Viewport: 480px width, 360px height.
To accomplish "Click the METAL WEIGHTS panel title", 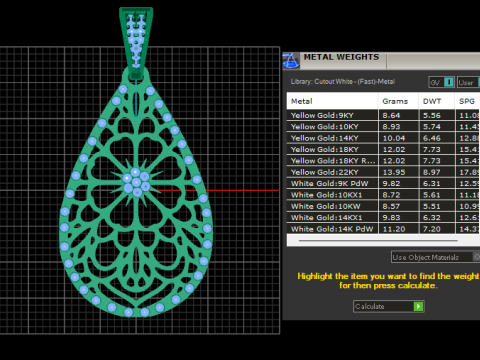I will (x=341, y=57).
